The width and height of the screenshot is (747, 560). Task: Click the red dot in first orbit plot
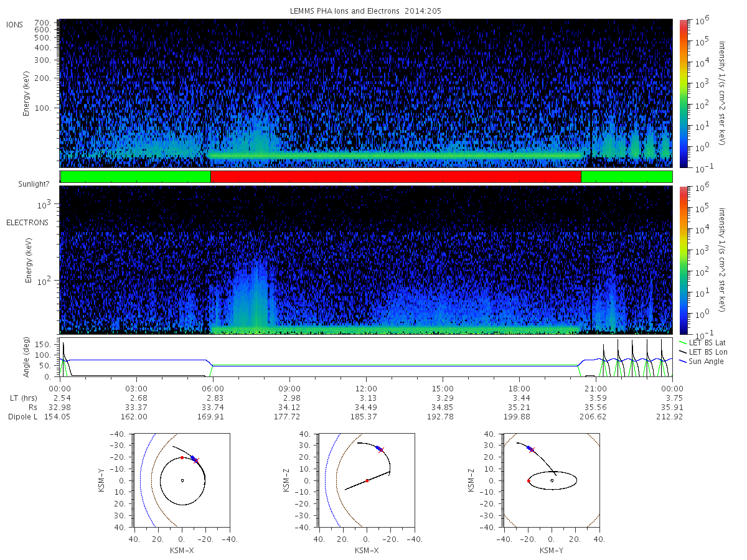click(182, 457)
